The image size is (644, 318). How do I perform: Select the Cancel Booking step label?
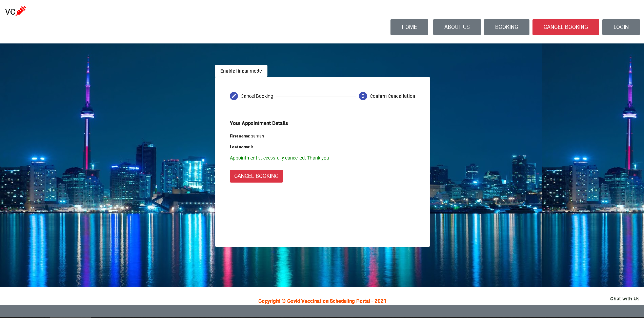pyautogui.click(x=257, y=96)
